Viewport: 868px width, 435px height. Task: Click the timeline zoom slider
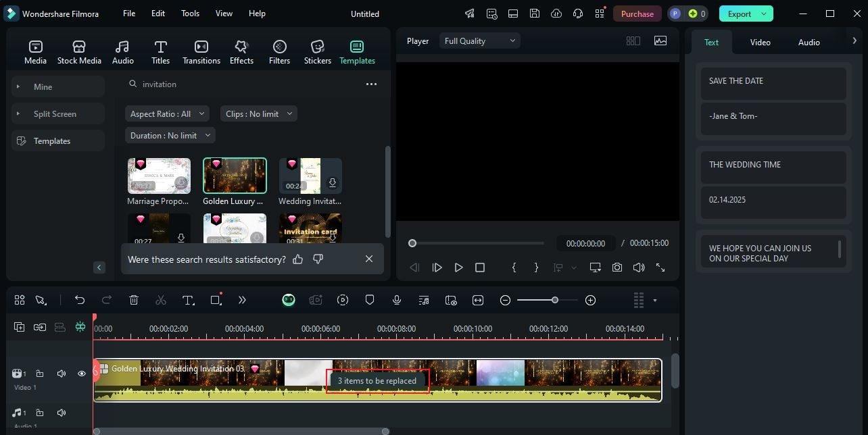(548, 300)
